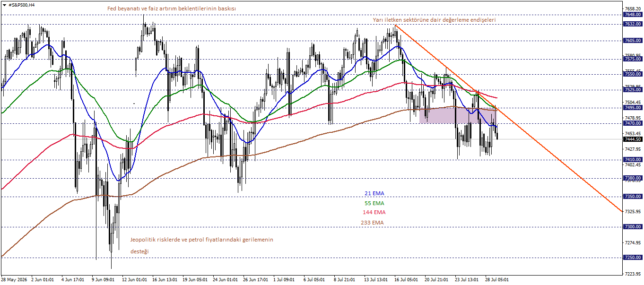Select the #S&P500,H4 chart title

[21, 5]
